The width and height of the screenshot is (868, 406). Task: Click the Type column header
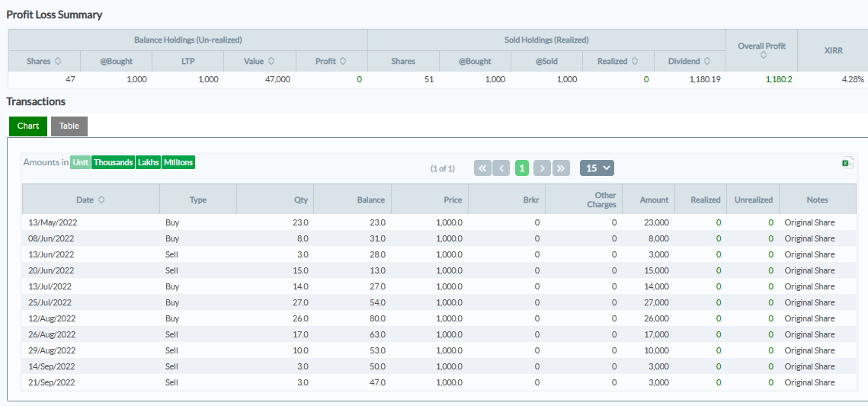point(197,200)
